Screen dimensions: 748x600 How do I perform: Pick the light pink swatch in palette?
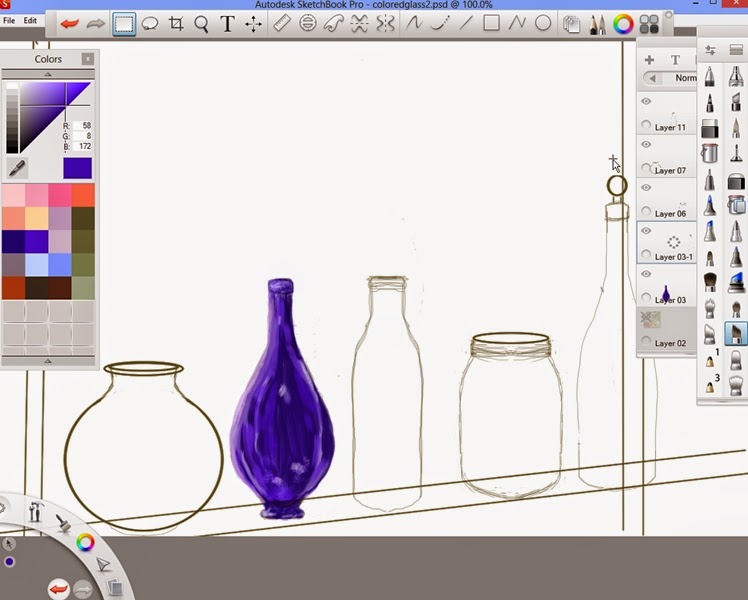13,196
